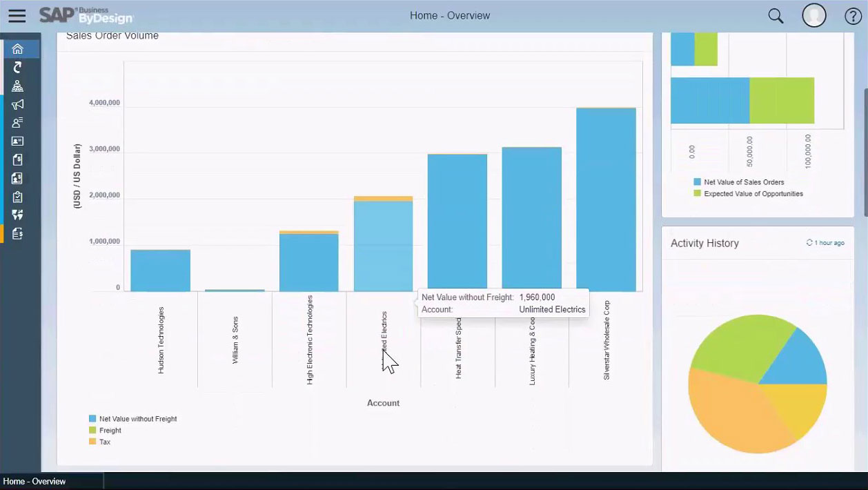Click the Hudson Technologies bar
Screen dimensions: 868x490
[160, 271]
